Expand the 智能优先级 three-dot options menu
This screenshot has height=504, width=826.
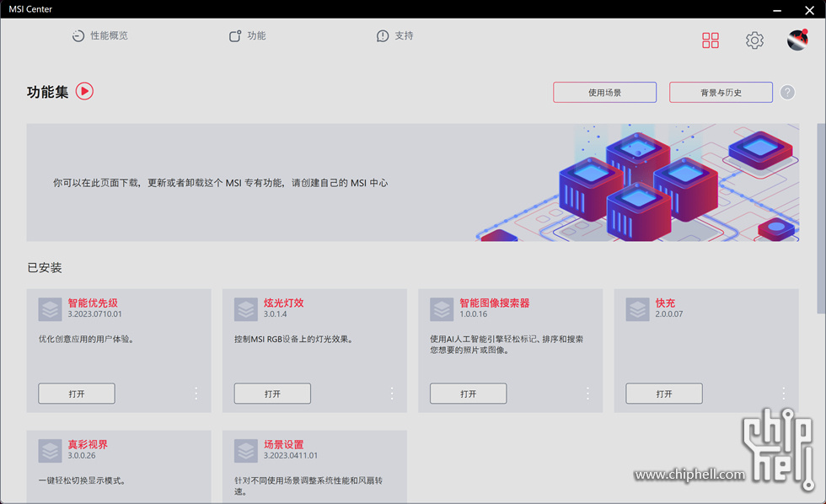(196, 394)
